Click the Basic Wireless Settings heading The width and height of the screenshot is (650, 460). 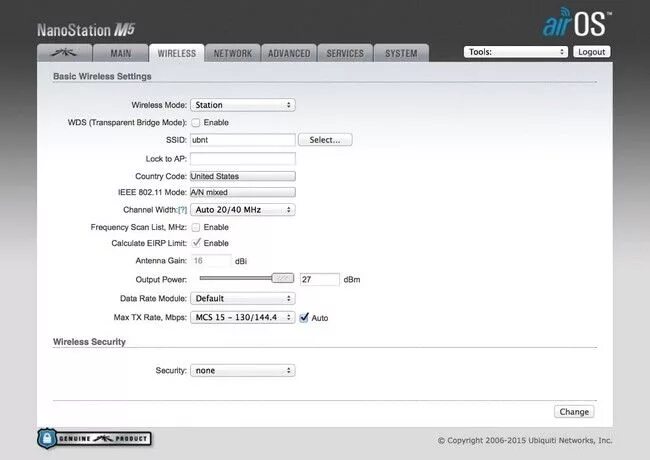coord(102,76)
